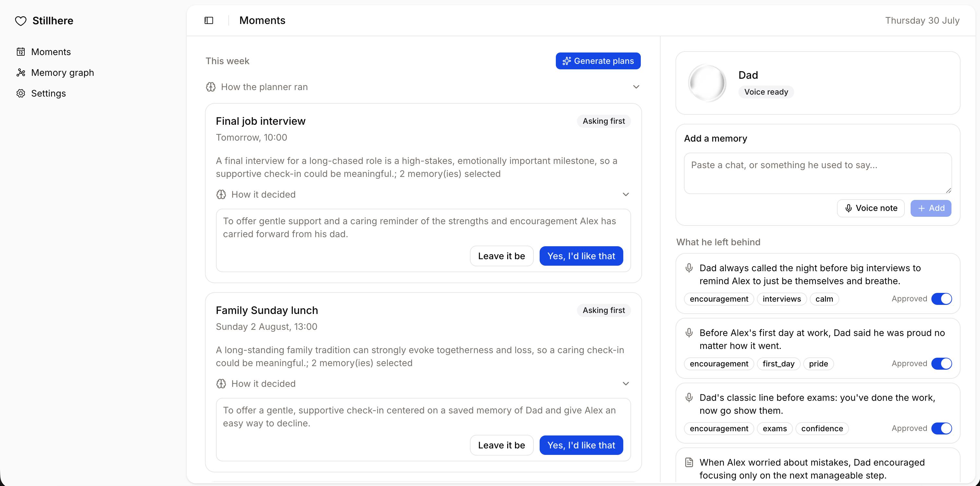Click the calm tag
The height and width of the screenshot is (486, 980).
coord(824,299)
